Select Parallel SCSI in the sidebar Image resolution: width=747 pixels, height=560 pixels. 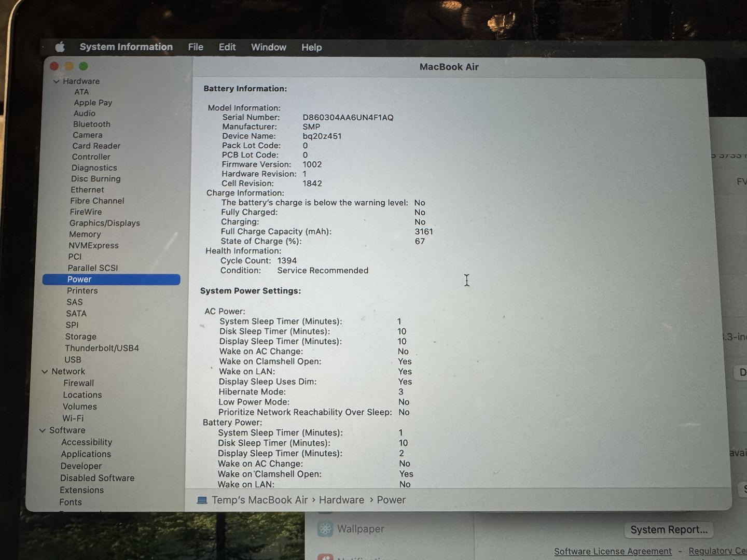click(x=93, y=268)
